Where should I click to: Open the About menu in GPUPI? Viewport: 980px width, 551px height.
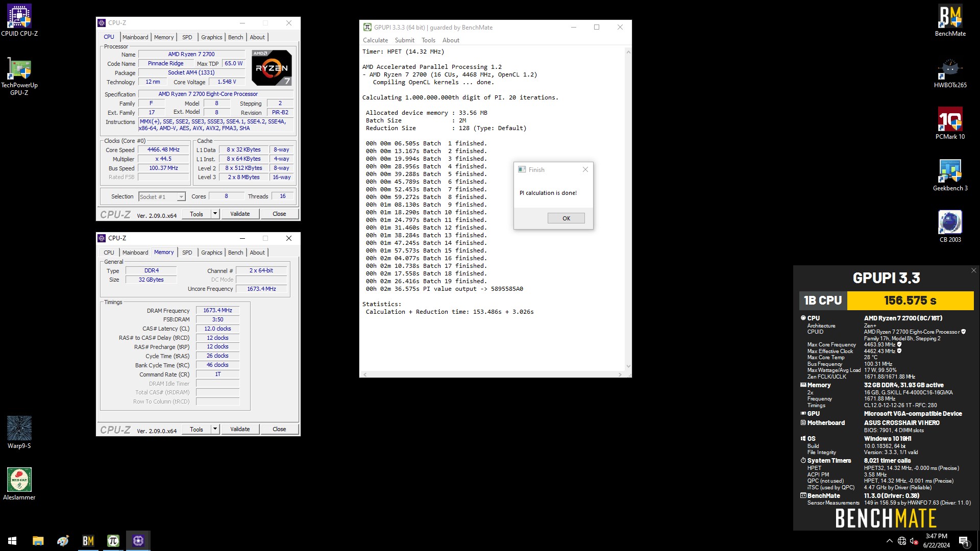pos(451,40)
